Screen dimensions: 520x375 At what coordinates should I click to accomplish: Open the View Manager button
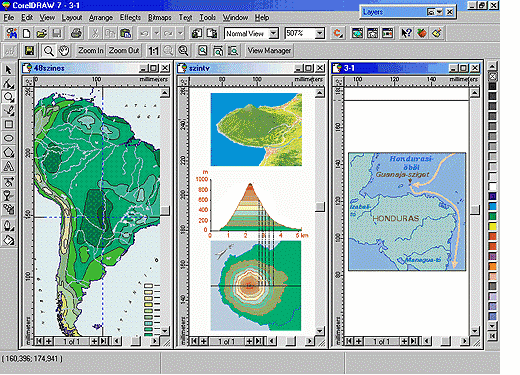269,51
